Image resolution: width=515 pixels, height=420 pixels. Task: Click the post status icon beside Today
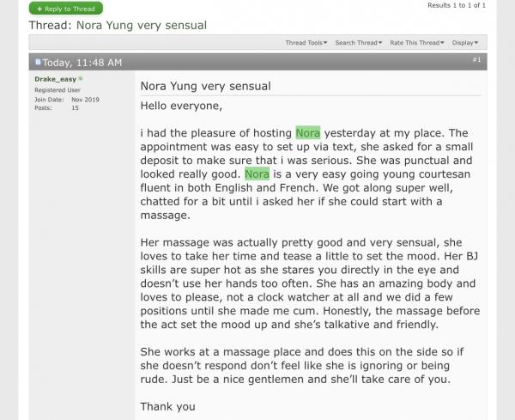38,62
